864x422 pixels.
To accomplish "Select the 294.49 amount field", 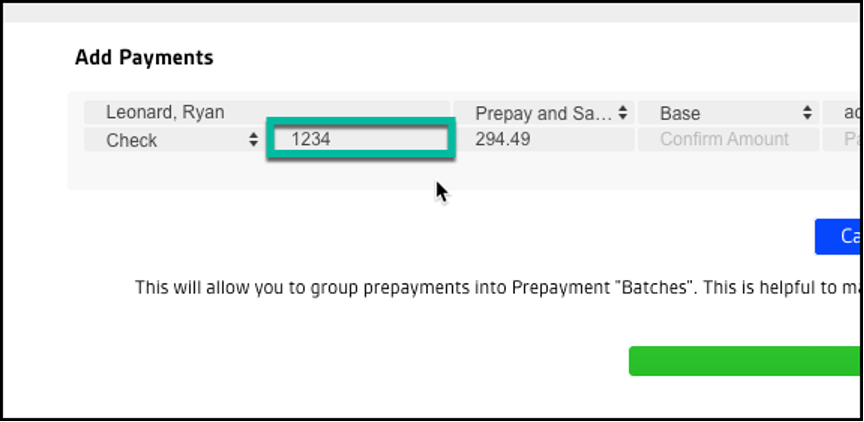I will tap(540, 140).
